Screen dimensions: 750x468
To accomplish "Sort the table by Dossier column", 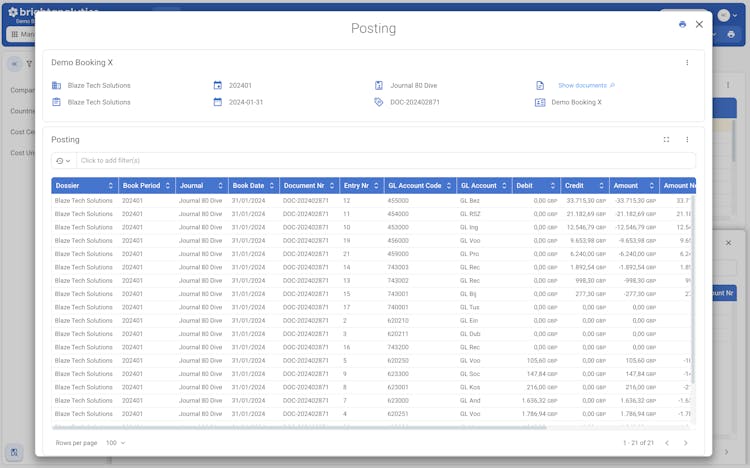I will coord(84,186).
